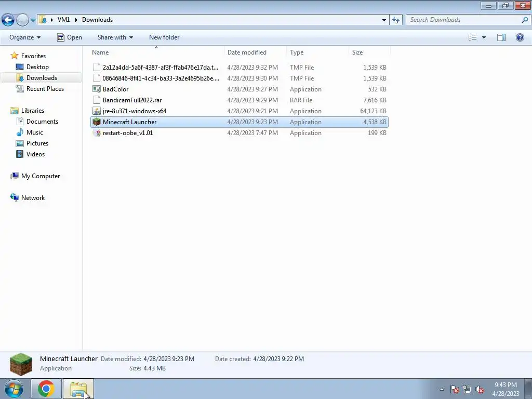The width and height of the screenshot is (532, 399).
Task: Sort by the Size column header
Action: click(369, 52)
